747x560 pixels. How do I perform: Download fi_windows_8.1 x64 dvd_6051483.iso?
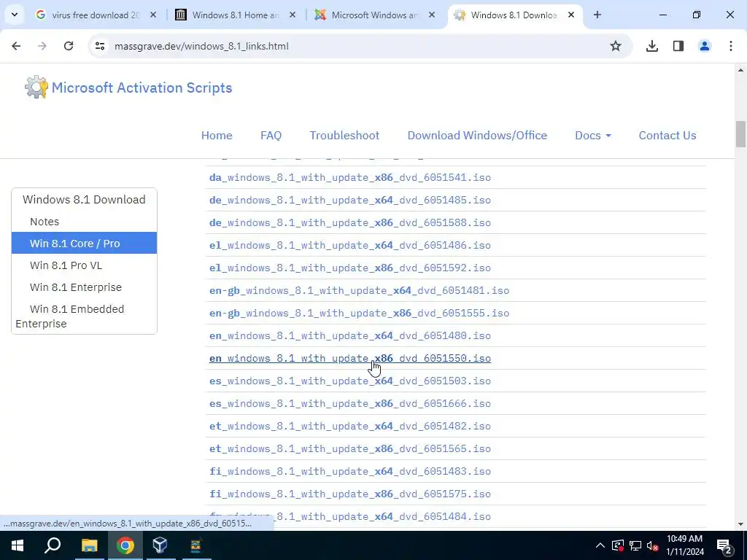coord(350,472)
